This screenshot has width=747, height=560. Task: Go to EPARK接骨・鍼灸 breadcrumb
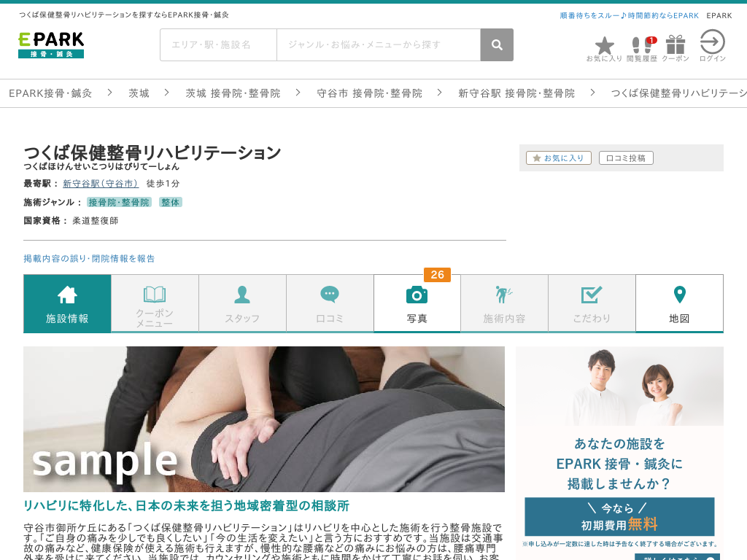click(x=50, y=93)
